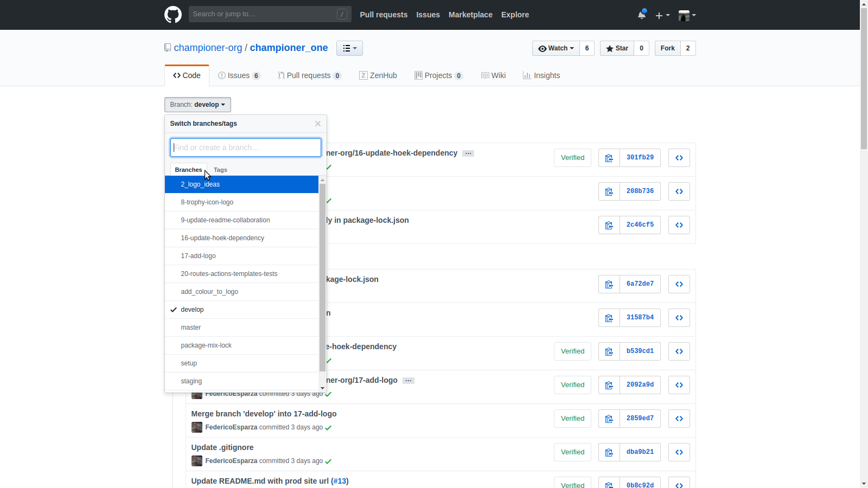Screen dimensions: 868x488
Task: Focus the Find or create a branch field
Action: tap(246, 147)
